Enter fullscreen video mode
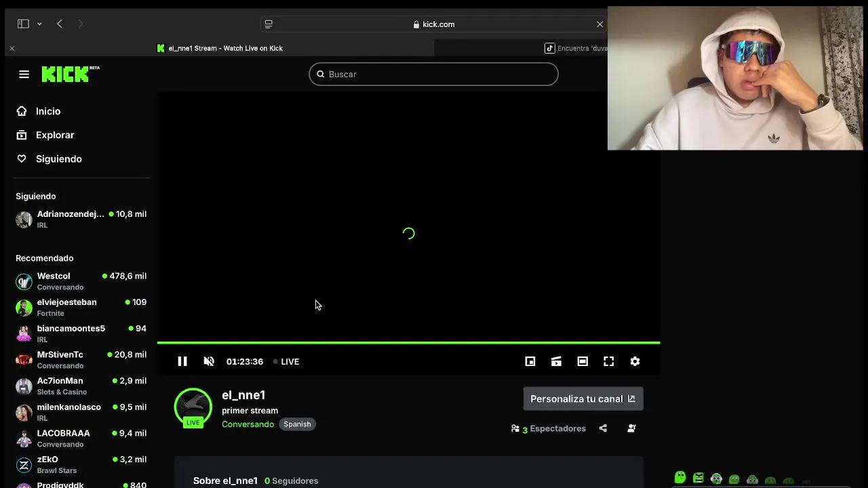The width and height of the screenshot is (868, 488). [609, 361]
